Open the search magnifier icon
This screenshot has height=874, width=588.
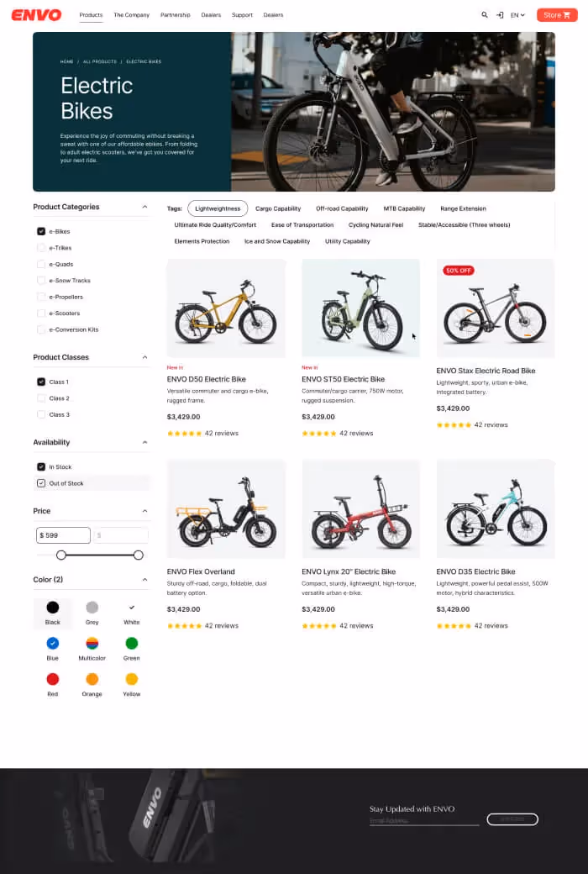[x=485, y=15]
